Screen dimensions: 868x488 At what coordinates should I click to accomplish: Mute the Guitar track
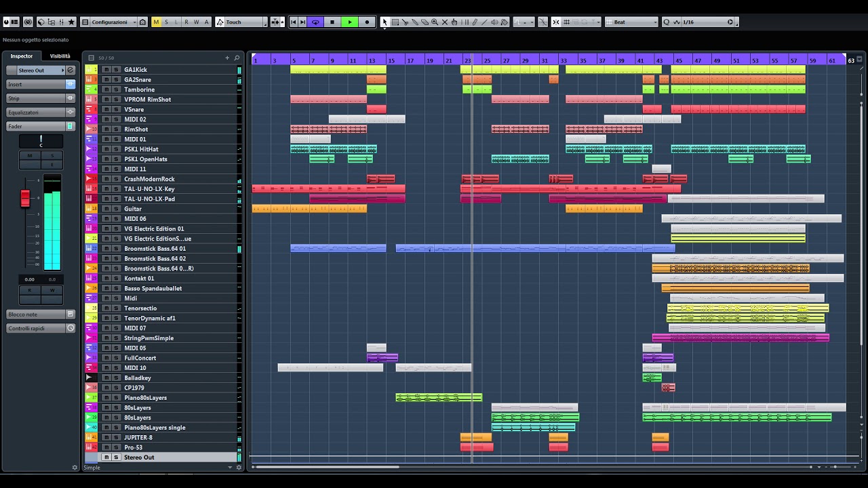click(x=106, y=209)
